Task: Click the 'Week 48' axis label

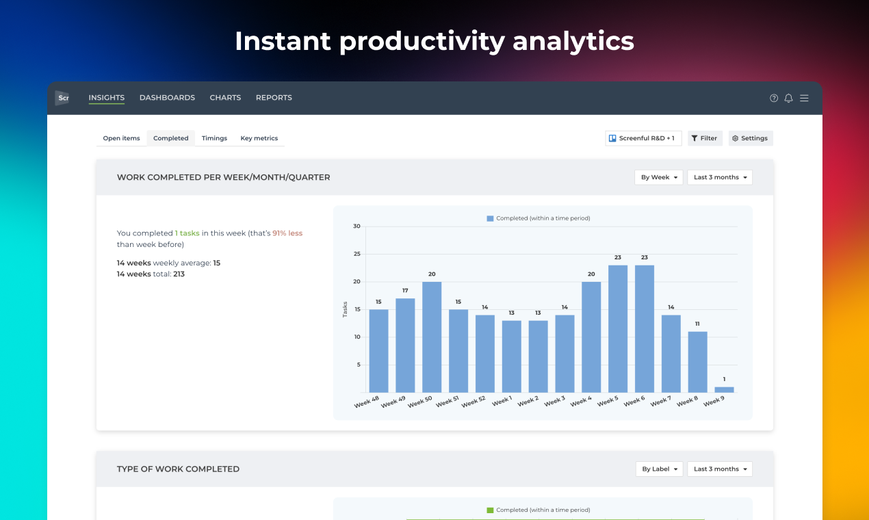Action: (367, 402)
